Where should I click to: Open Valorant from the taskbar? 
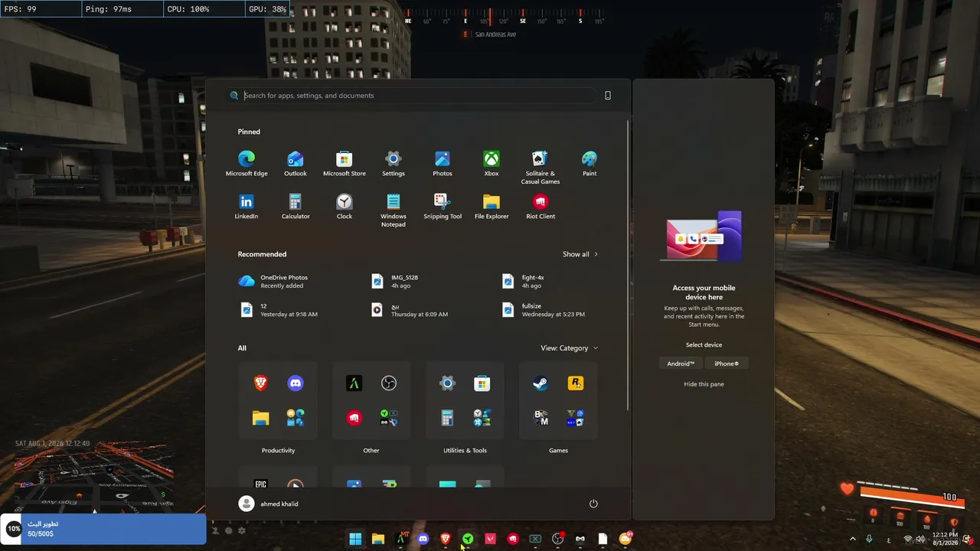click(x=490, y=539)
